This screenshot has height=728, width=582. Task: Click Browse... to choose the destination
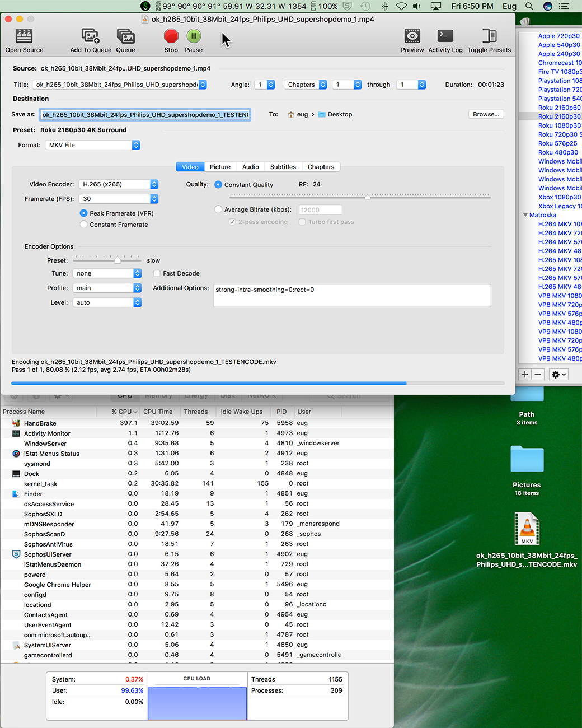486,114
